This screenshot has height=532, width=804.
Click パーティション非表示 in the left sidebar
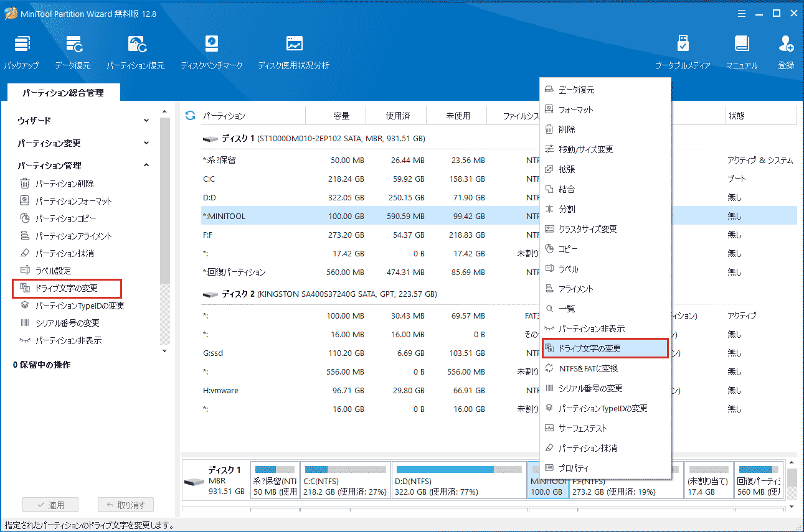coord(61,340)
